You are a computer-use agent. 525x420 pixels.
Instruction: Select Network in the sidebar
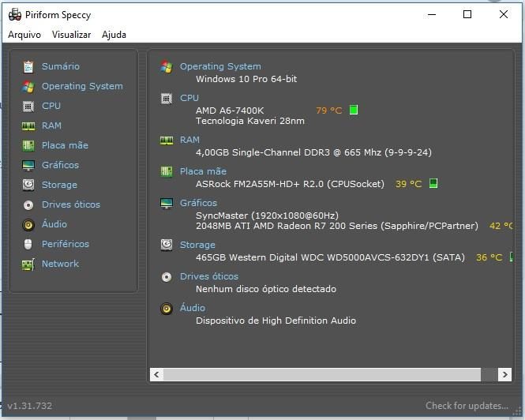tap(60, 264)
